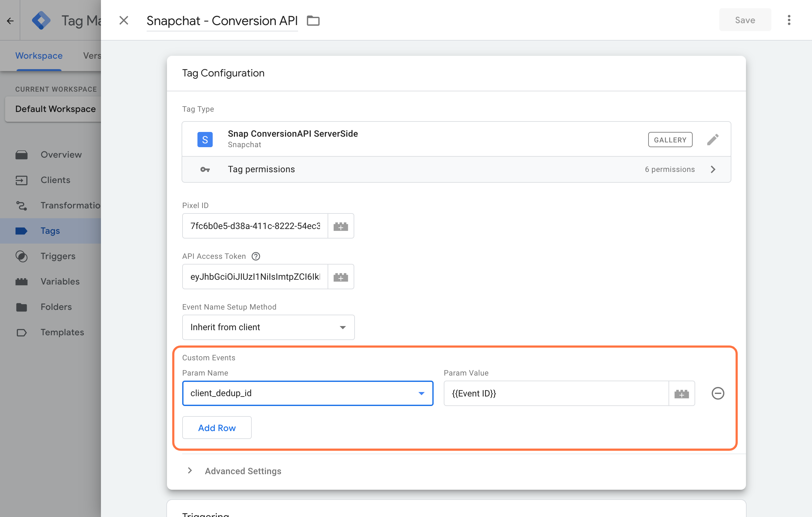
Task: Click the Add Row button
Action: (x=217, y=428)
